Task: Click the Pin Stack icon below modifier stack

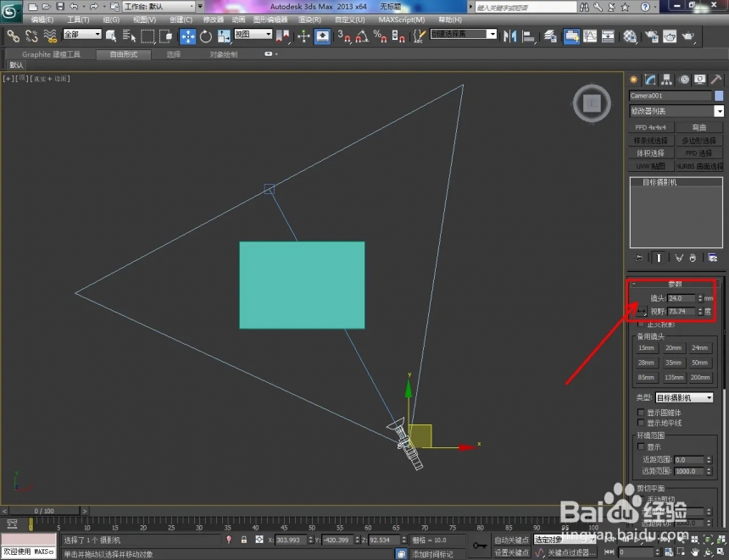Action: [639, 258]
